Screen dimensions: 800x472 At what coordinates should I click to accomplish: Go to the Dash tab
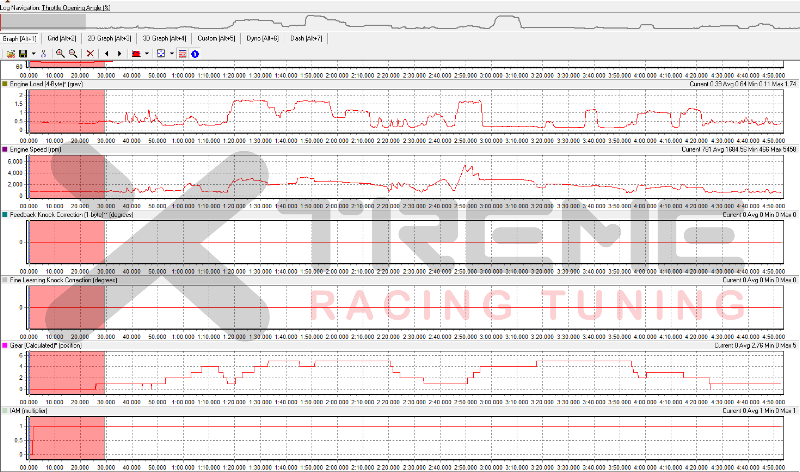click(306, 38)
